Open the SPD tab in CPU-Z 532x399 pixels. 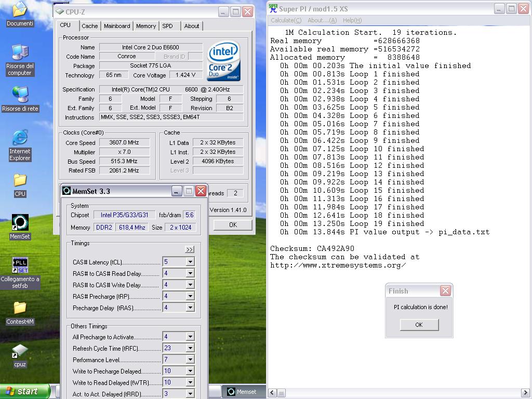pos(168,26)
